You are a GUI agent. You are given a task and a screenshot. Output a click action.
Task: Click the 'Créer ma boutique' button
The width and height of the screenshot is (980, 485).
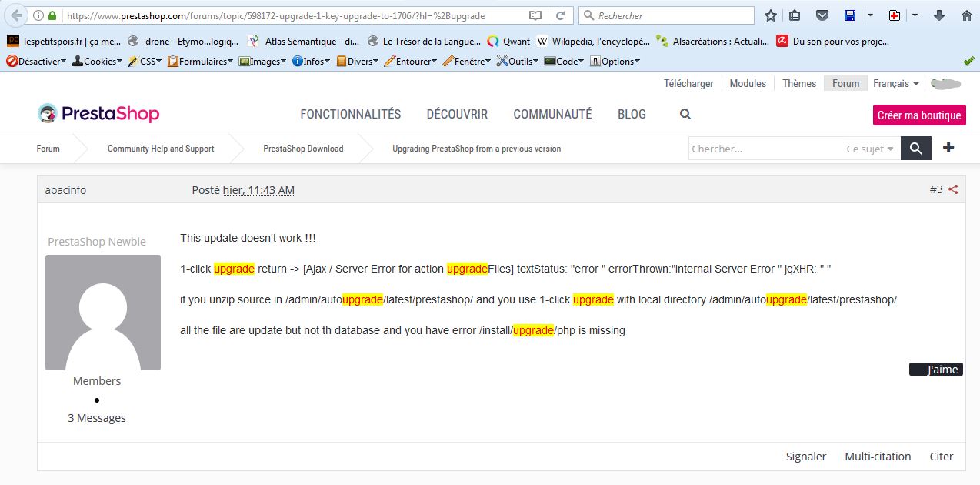tap(918, 115)
